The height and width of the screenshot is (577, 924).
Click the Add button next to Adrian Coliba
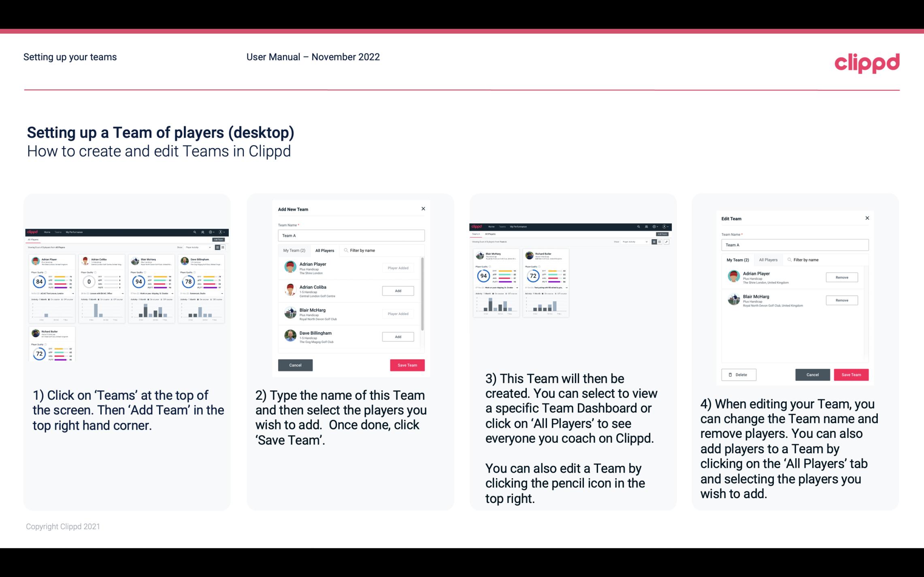(x=397, y=290)
